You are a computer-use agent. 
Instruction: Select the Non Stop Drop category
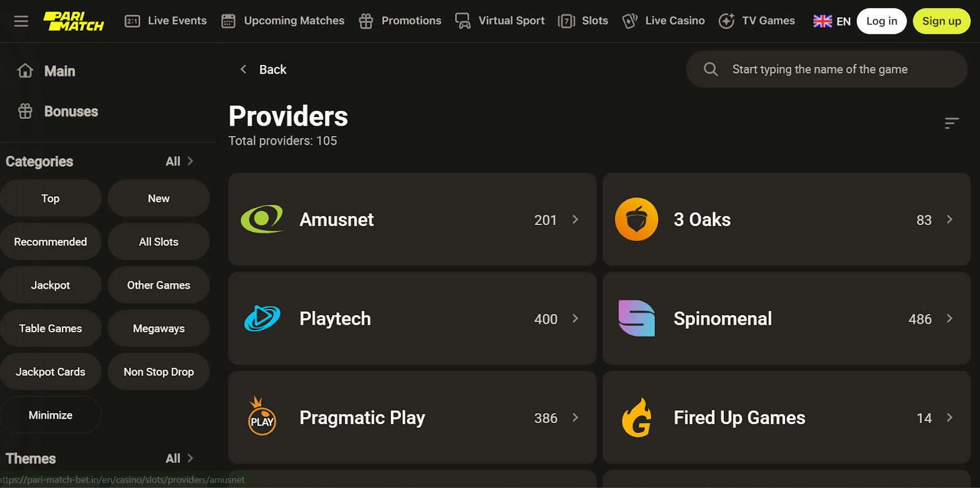[159, 372]
